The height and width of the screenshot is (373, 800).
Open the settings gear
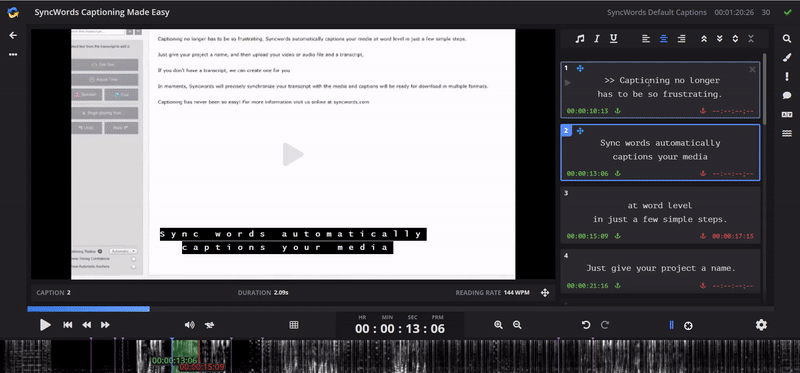[x=761, y=325]
